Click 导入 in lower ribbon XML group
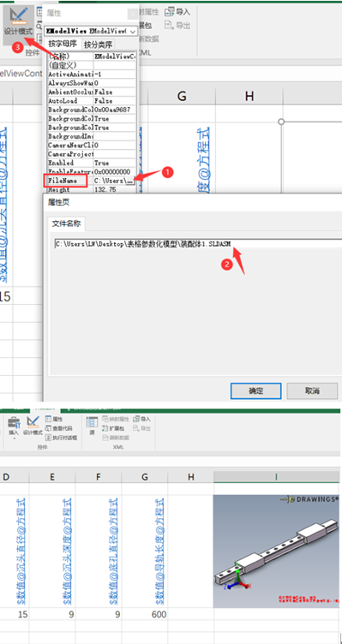The image size is (342, 644). point(141,420)
